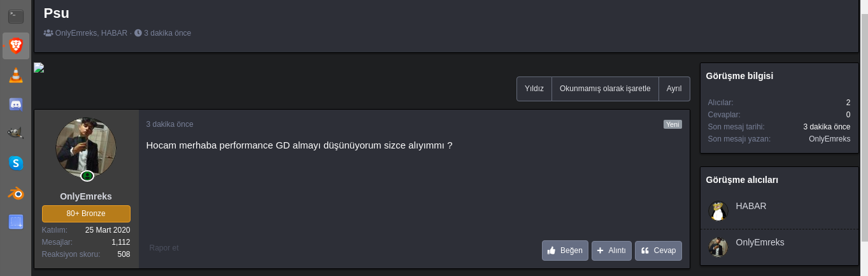Viewport: 868px width, 276px height.
Task: Report the message via Rapor et
Action: (164, 248)
